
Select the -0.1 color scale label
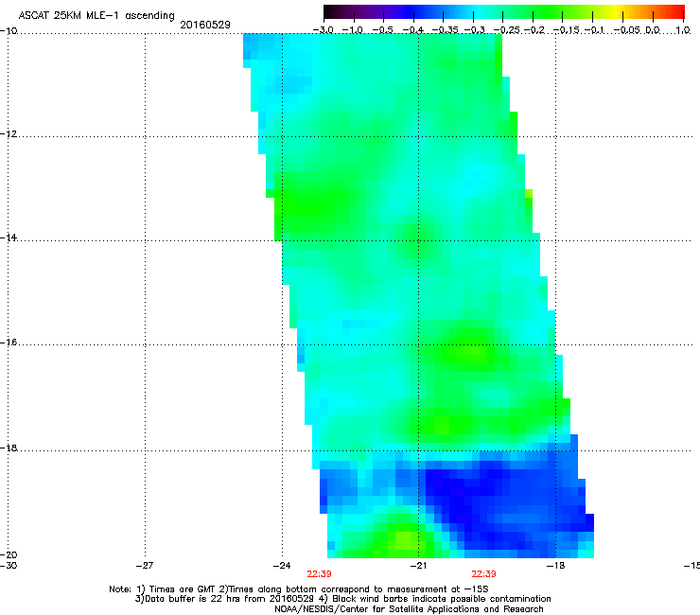pos(594,30)
